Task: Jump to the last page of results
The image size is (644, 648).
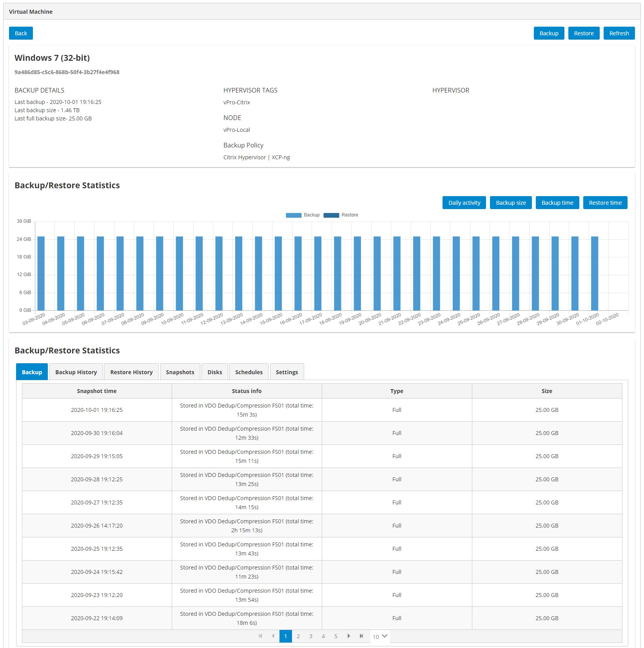Action: [x=361, y=636]
